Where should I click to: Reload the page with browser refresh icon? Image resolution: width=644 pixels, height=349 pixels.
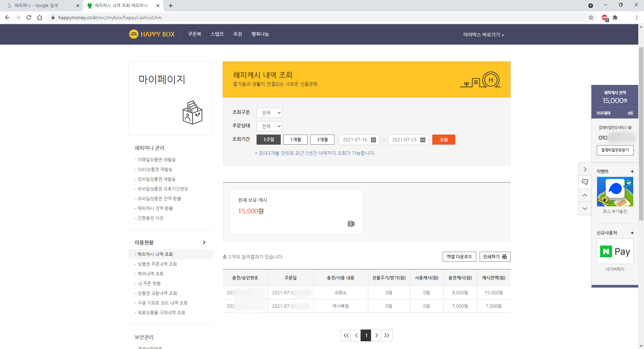coord(29,17)
